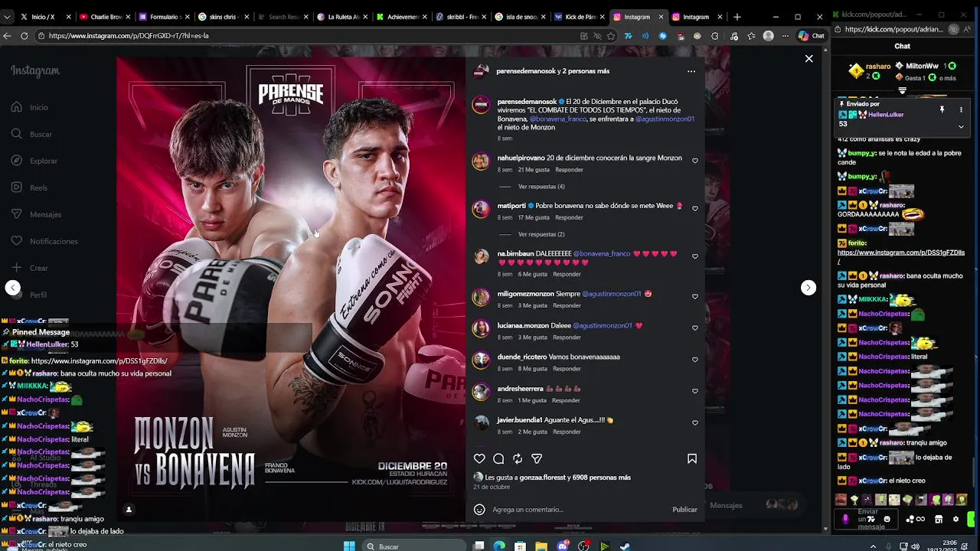Open emote picker in Kick chat input
The width and height of the screenshot is (980, 551).
coord(887,519)
